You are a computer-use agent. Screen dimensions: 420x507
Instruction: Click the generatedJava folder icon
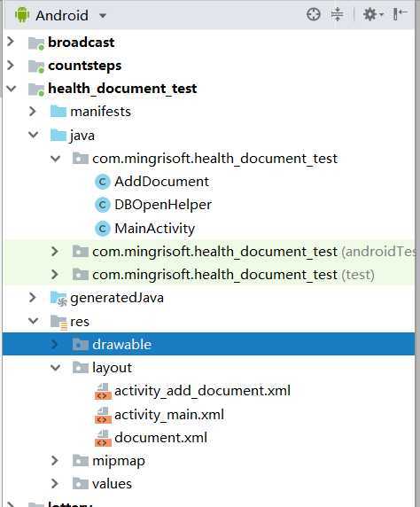58,298
